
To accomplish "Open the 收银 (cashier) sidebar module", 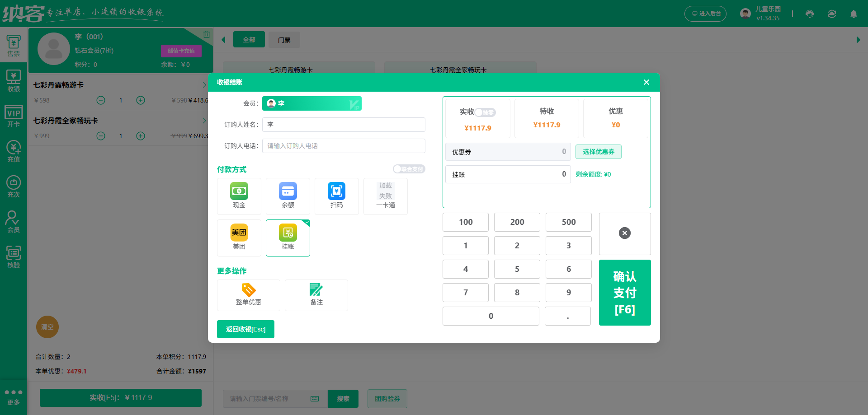I will click(x=14, y=80).
